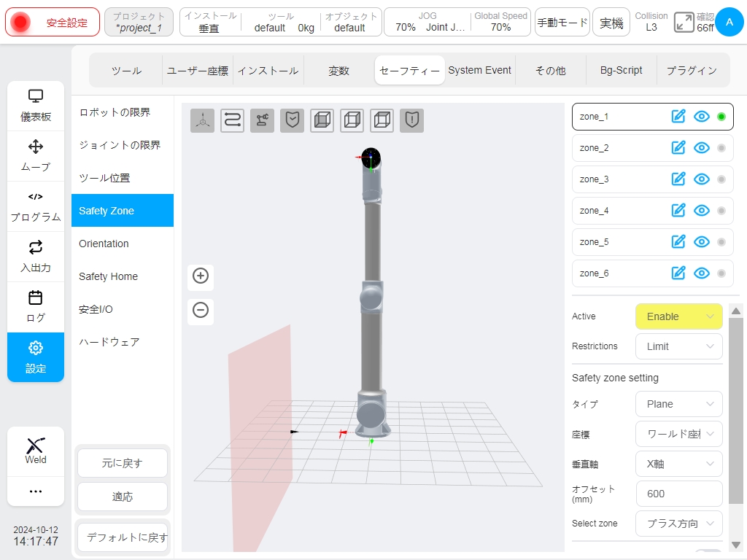Open the 座標 world coordinate dropdown

[679, 434]
